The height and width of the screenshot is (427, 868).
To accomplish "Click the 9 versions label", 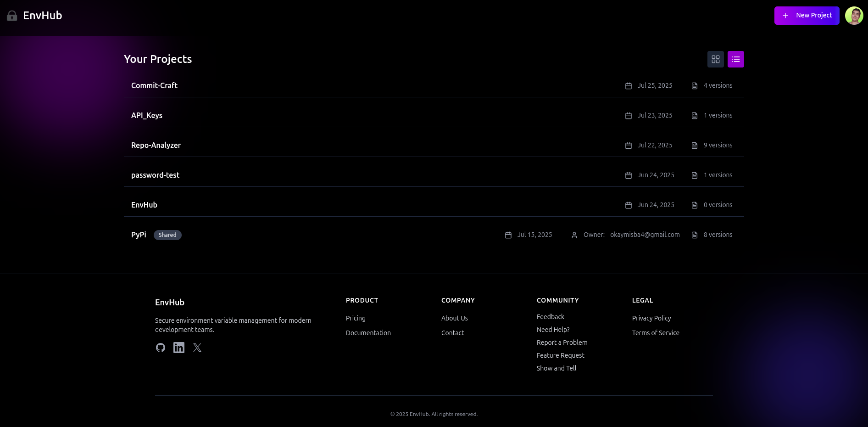I will pos(718,145).
